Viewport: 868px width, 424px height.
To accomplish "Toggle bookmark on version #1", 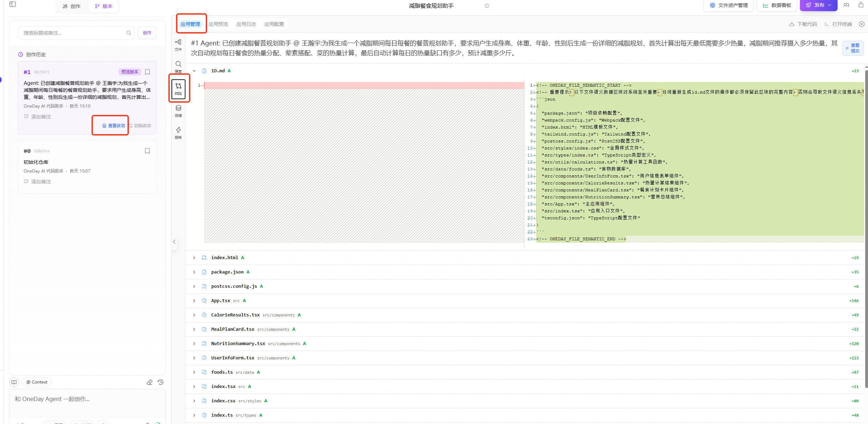I will pyautogui.click(x=147, y=72).
